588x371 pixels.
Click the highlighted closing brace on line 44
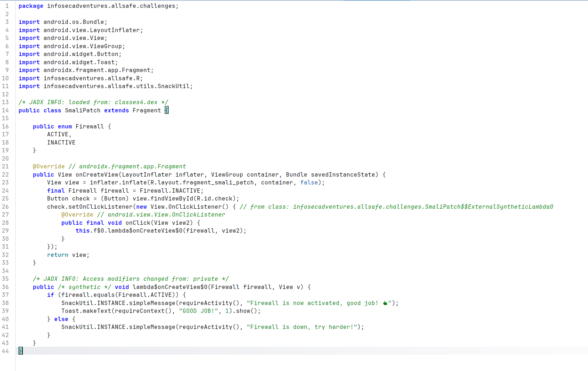20,351
